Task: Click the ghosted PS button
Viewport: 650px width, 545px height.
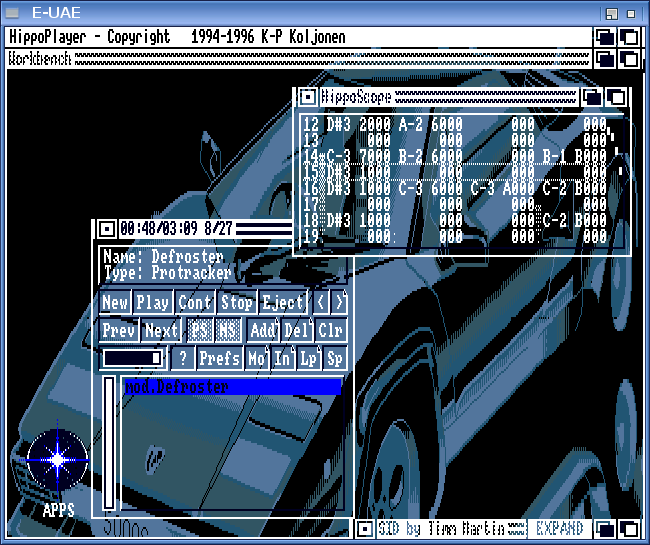Action: pos(199,330)
